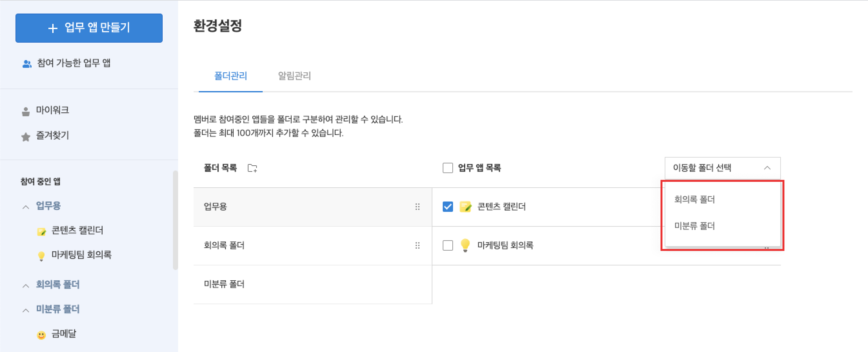The image size is (868, 352).
Task: Click the add new folder icon
Action: (x=252, y=168)
